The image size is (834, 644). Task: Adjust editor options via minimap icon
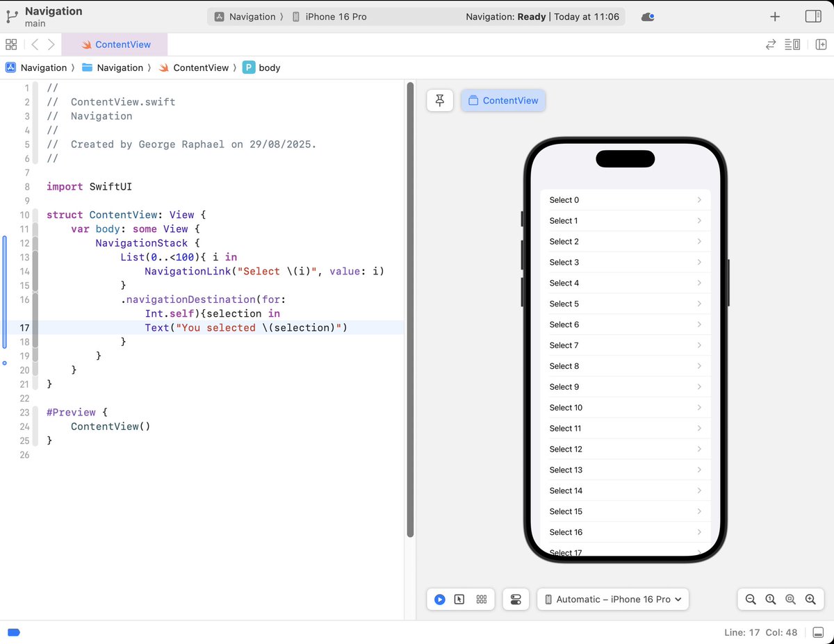pyautogui.click(x=792, y=44)
